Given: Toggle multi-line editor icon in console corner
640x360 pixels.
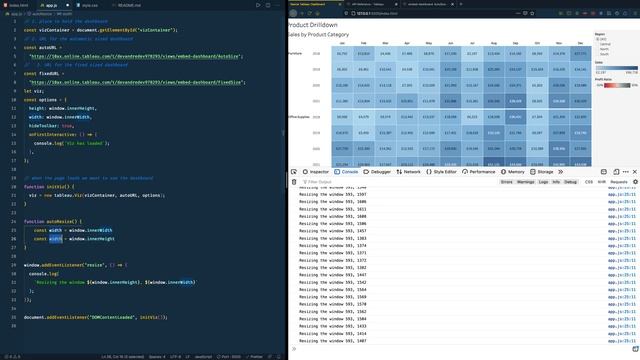Looking at the screenshot, I should click(635, 349).
